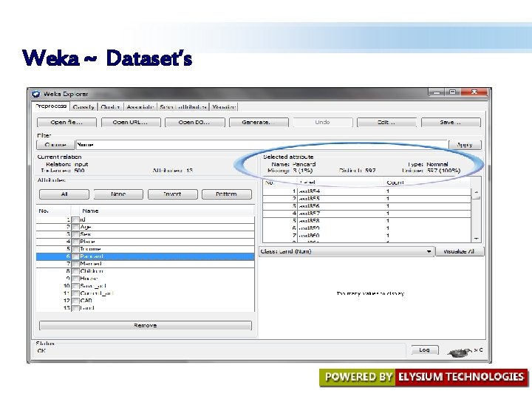Select the CAR attribute row
The image size is (532, 399).
[x=146, y=301]
